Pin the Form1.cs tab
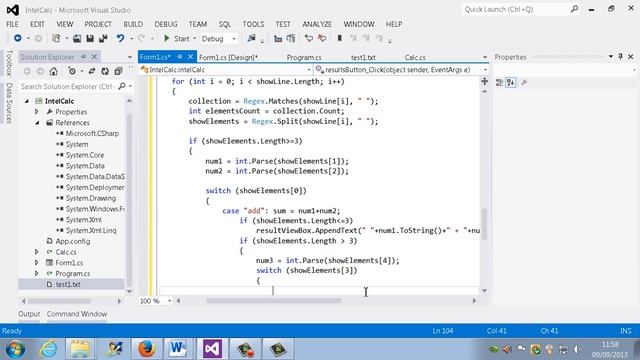 click(180, 57)
